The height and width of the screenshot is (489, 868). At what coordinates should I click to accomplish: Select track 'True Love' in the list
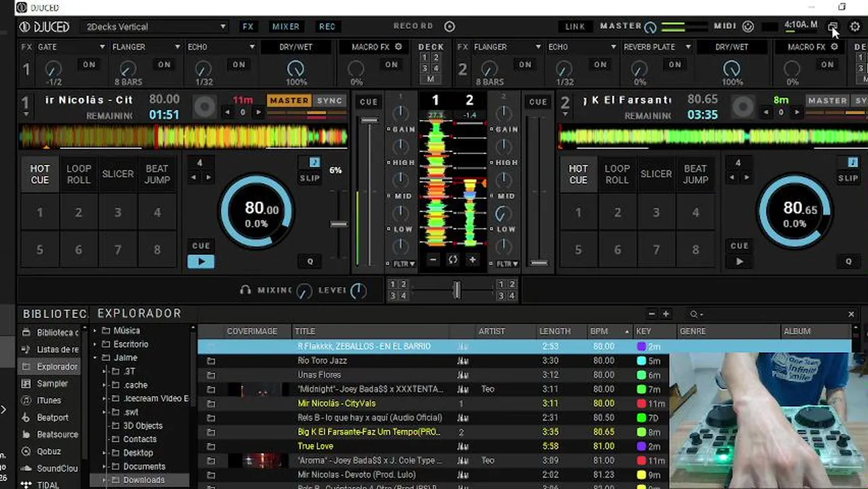coord(315,446)
